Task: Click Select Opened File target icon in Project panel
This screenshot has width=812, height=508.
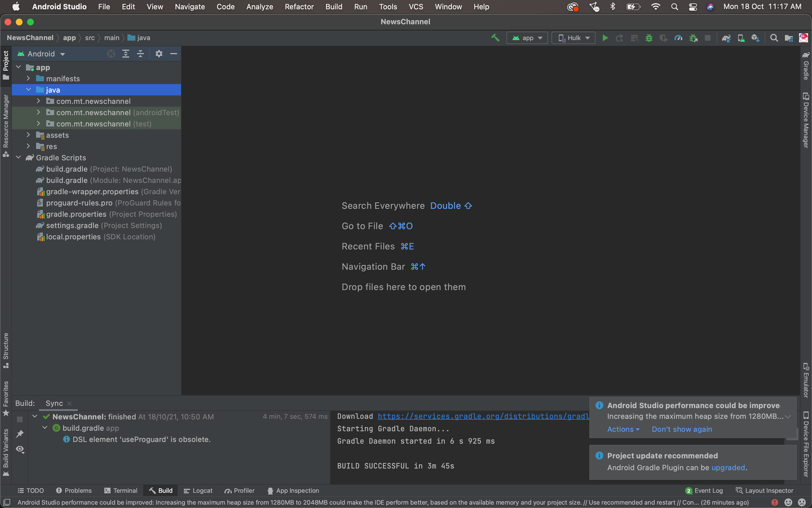Action: 111,54
